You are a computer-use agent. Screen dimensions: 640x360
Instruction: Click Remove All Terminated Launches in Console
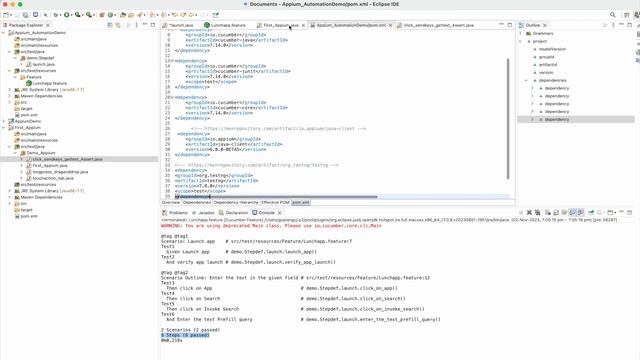[x=538, y=212]
